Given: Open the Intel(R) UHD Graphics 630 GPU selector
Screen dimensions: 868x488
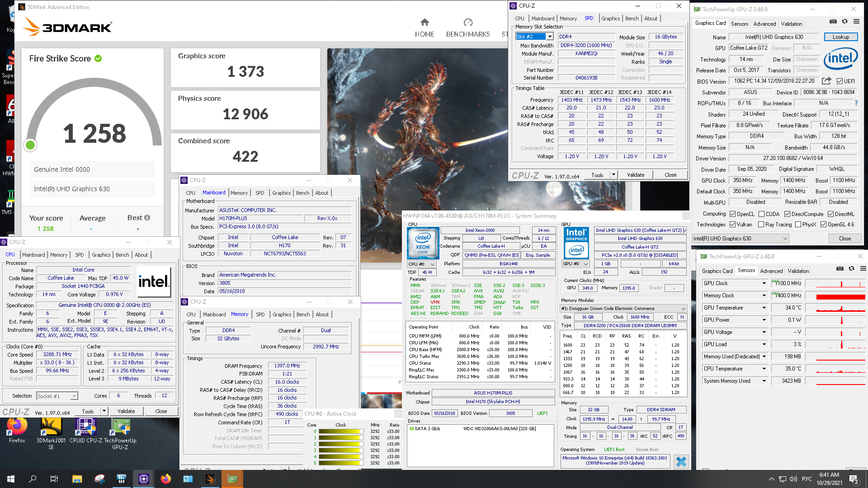Looking at the screenshot, I should click(740, 239).
